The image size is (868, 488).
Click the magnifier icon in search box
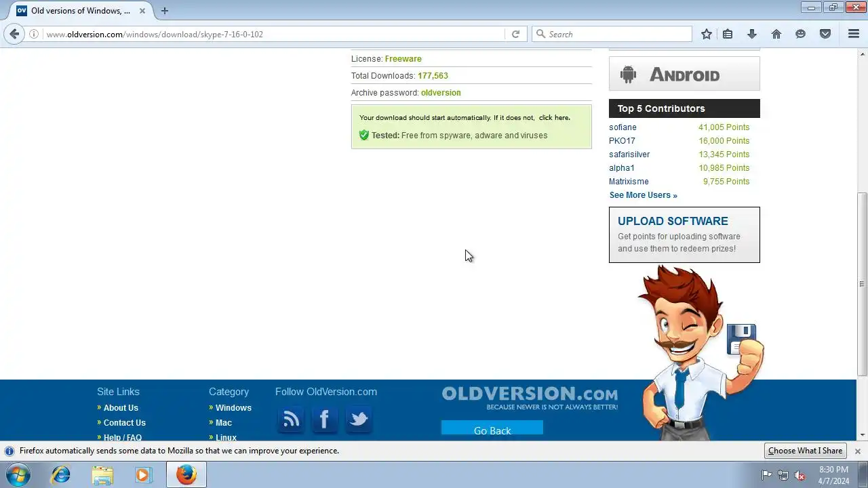click(x=540, y=34)
